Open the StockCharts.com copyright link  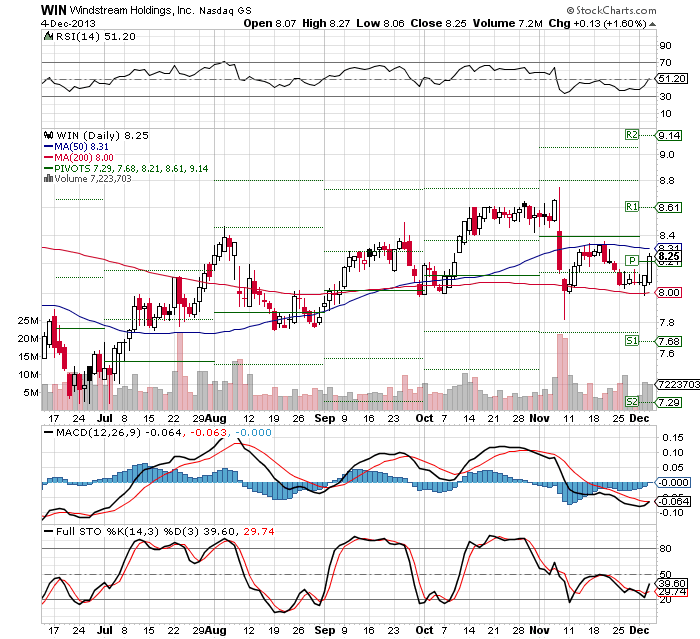pos(611,10)
